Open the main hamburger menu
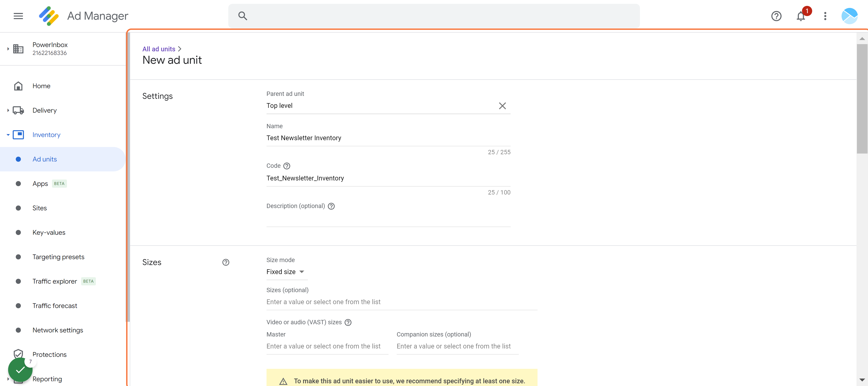Viewport: 868px width, 386px height. click(18, 16)
